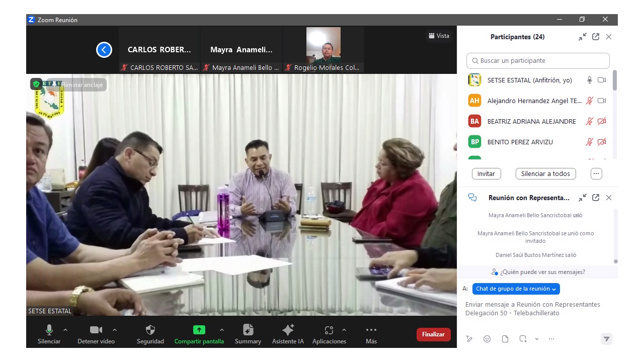Stop camera with Detener vídeo

[x=96, y=330]
